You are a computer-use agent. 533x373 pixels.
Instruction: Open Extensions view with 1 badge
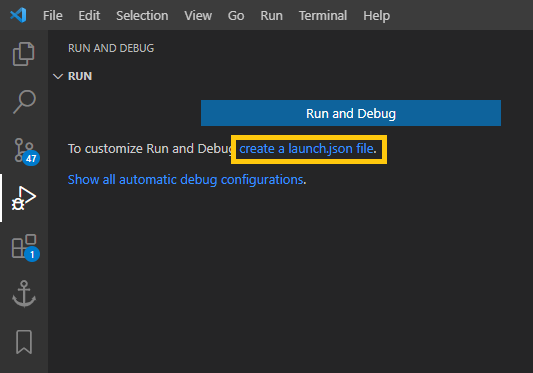click(25, 247)
